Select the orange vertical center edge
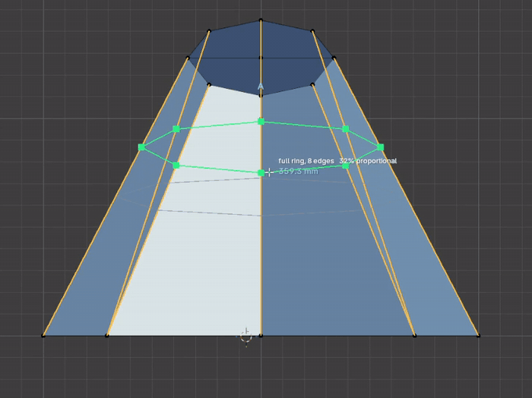The height and width of the screenshot is (398, 532). (x=261, y=237)
